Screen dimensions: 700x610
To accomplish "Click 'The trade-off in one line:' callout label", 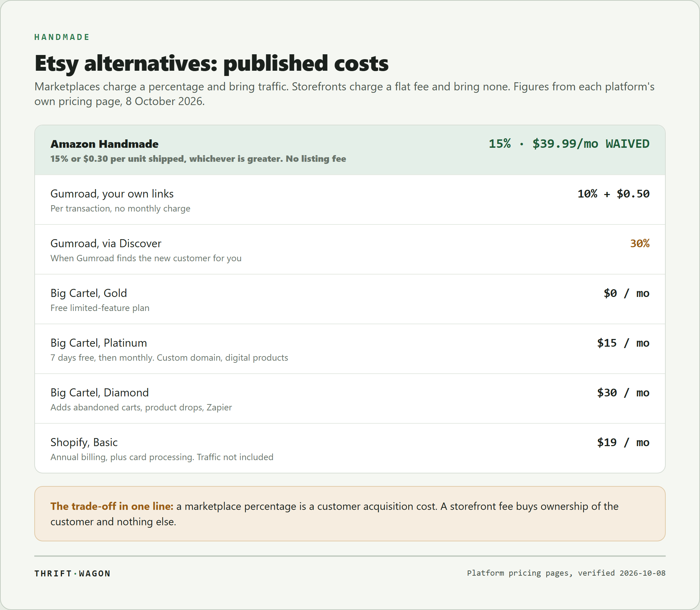I will click(x=112, y=506).
